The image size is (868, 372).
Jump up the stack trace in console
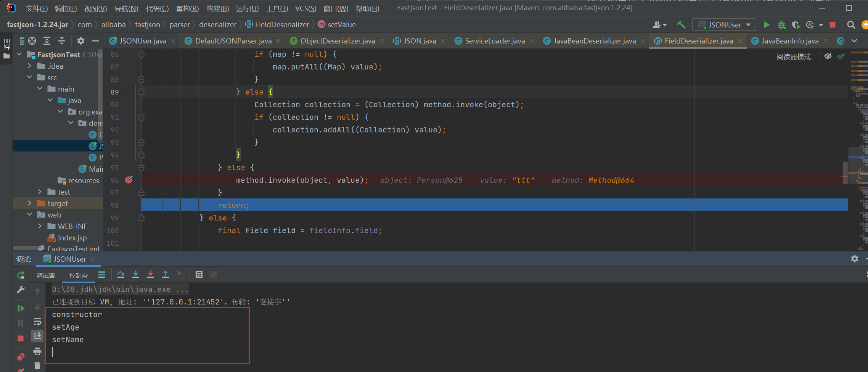(x=37, y=292)
